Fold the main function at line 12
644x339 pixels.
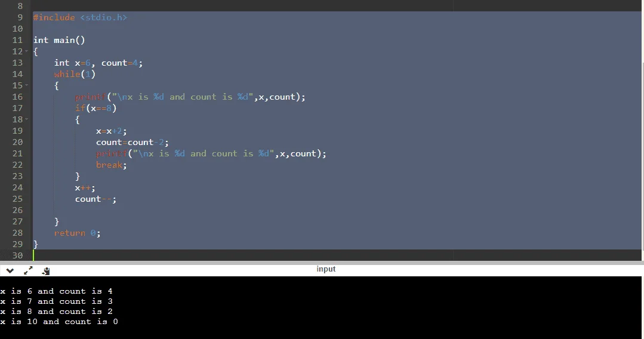[27, 51]
